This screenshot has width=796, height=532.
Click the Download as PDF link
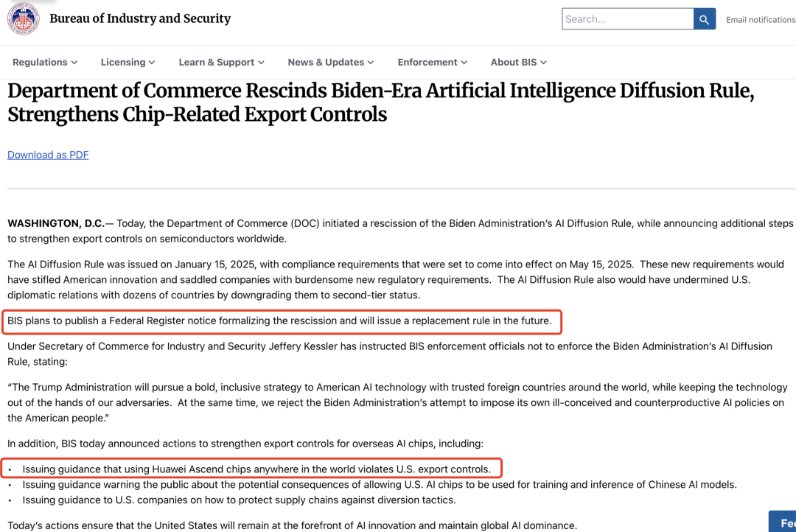[48, 155]
